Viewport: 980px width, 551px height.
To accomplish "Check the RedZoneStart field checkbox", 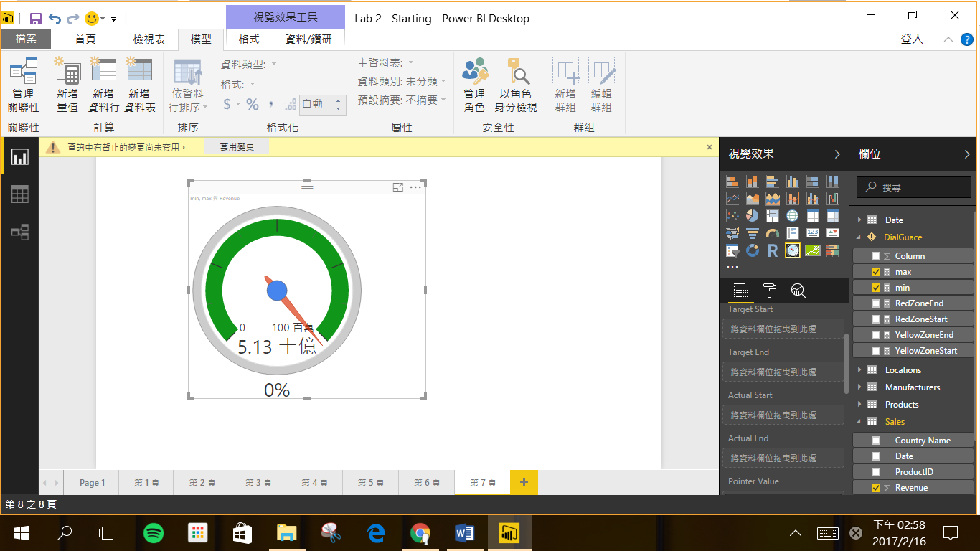I will point(875,319).
